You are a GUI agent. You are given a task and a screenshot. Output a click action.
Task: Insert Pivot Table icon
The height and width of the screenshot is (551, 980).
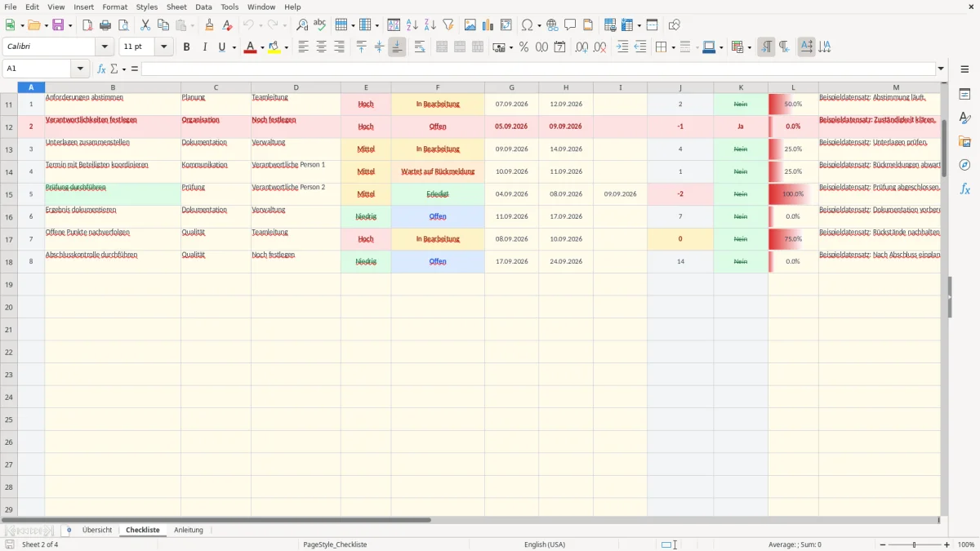[x=506, y=25]
